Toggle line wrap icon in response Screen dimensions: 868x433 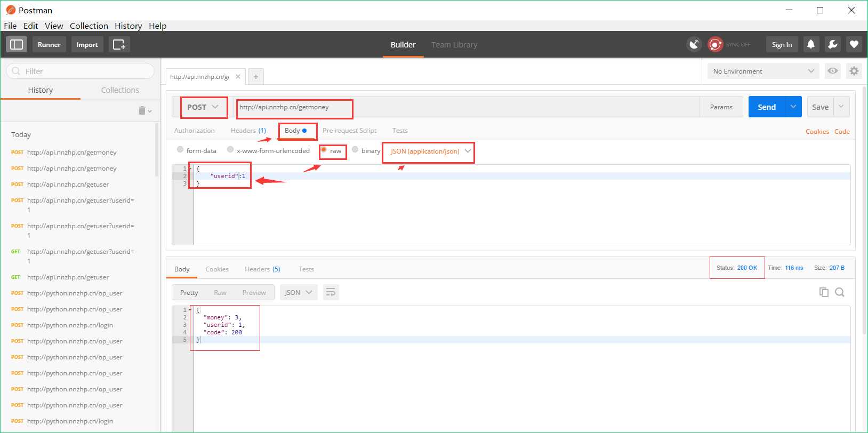coord(331,292)
